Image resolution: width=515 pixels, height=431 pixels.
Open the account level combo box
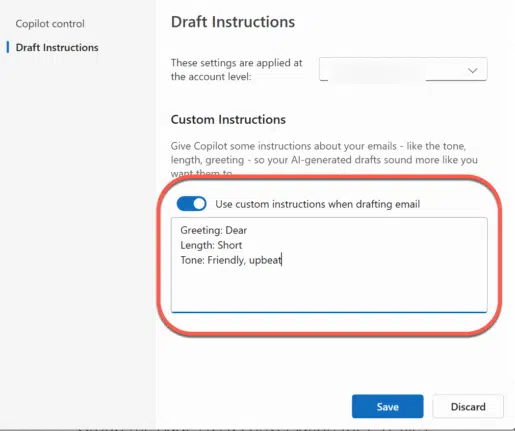point(403,69)
